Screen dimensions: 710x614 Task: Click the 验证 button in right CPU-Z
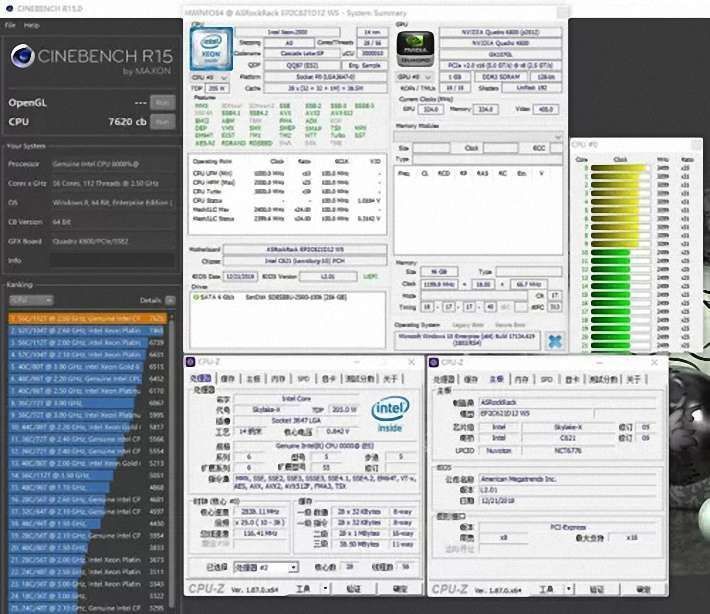pyautogui.click(x=596, y=589)
